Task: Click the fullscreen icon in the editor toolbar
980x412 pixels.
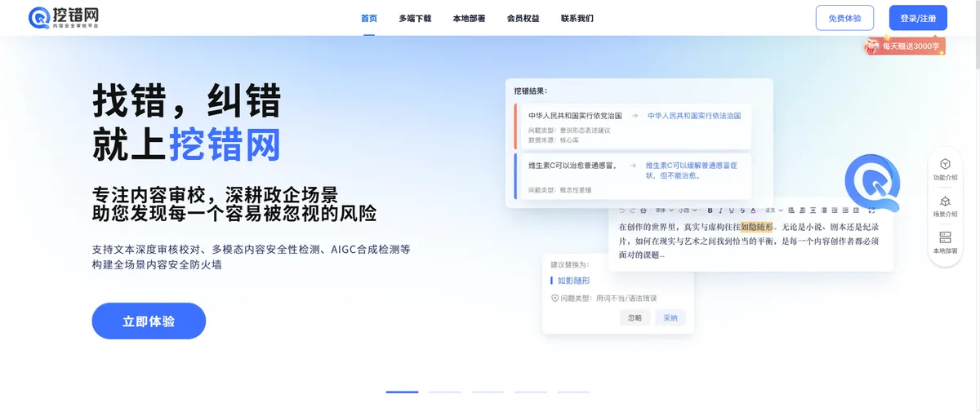Action: click(x=871, y=210)
